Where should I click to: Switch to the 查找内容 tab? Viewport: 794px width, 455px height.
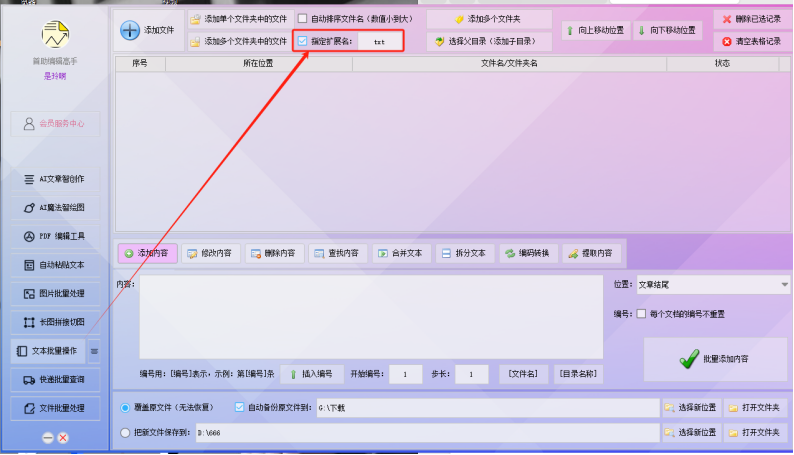click(338, 253)
